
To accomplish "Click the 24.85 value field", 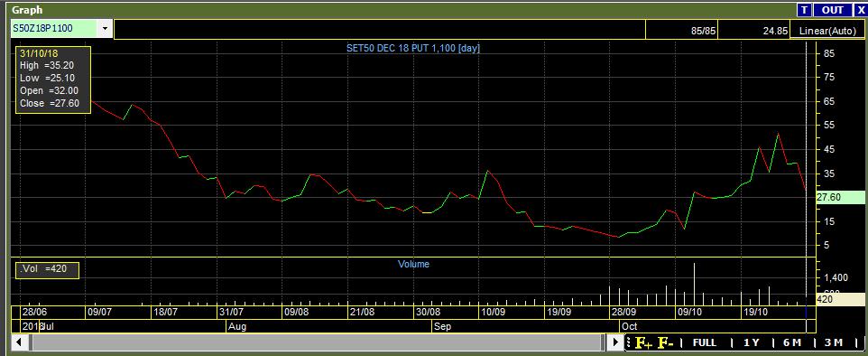I will [x=754, y=31].
